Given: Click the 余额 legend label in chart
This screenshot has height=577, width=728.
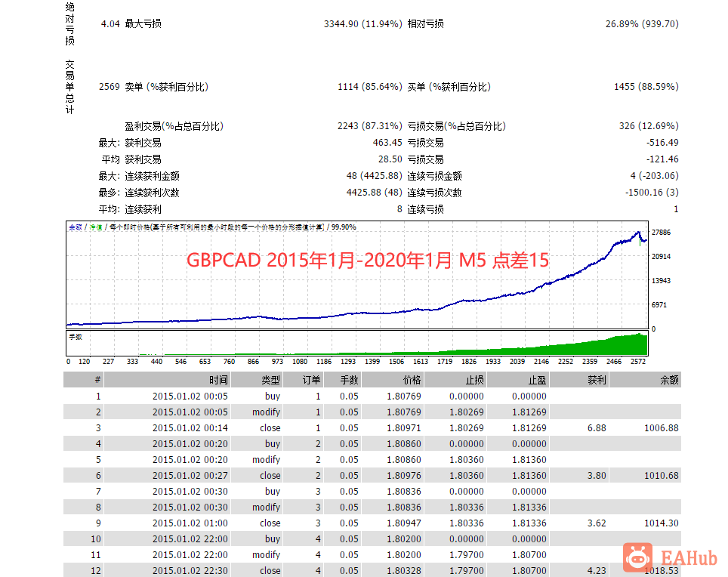Looking at the screenshot, I should tap(76, 227).
